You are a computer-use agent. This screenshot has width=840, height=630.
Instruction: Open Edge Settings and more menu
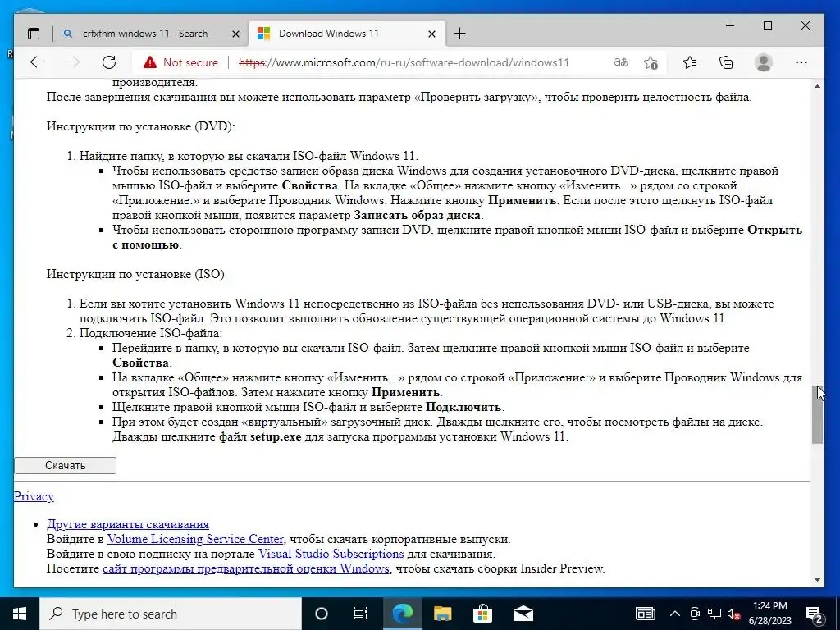click(x=801, y=62)
